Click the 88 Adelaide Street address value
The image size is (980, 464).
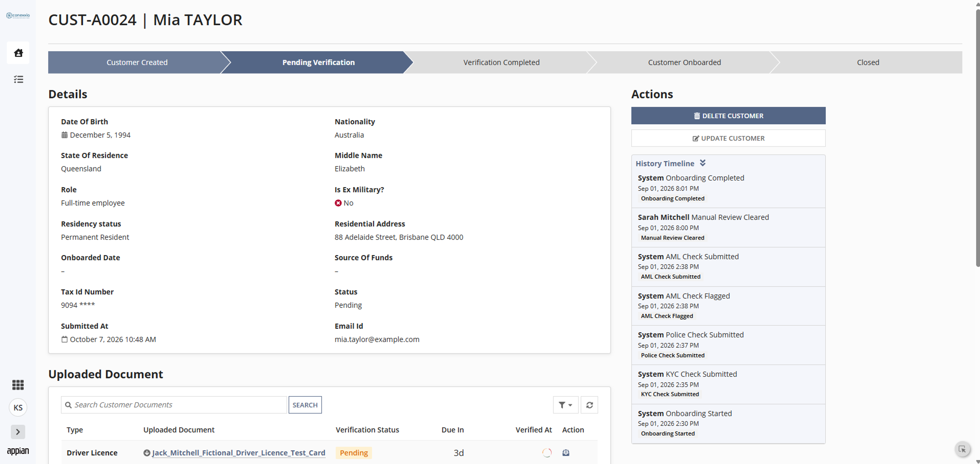[x=399, y=237]
